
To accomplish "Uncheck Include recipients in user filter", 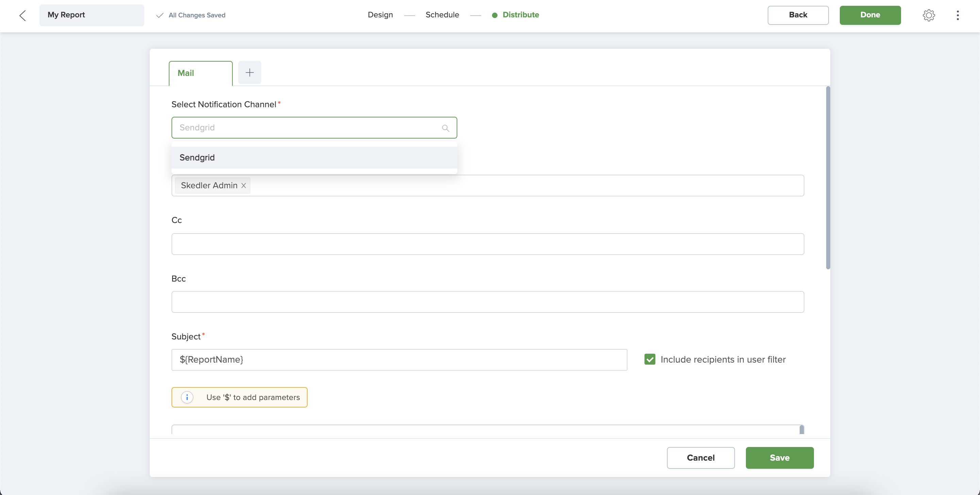I will 650,359.
